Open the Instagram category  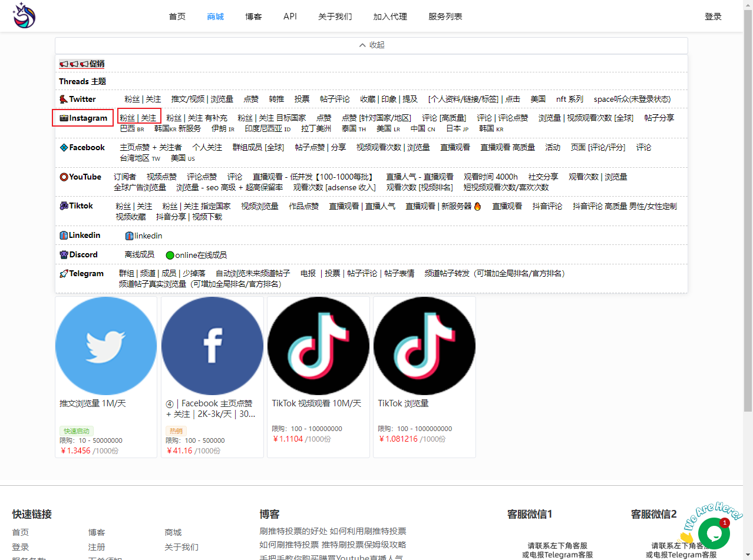83,118
